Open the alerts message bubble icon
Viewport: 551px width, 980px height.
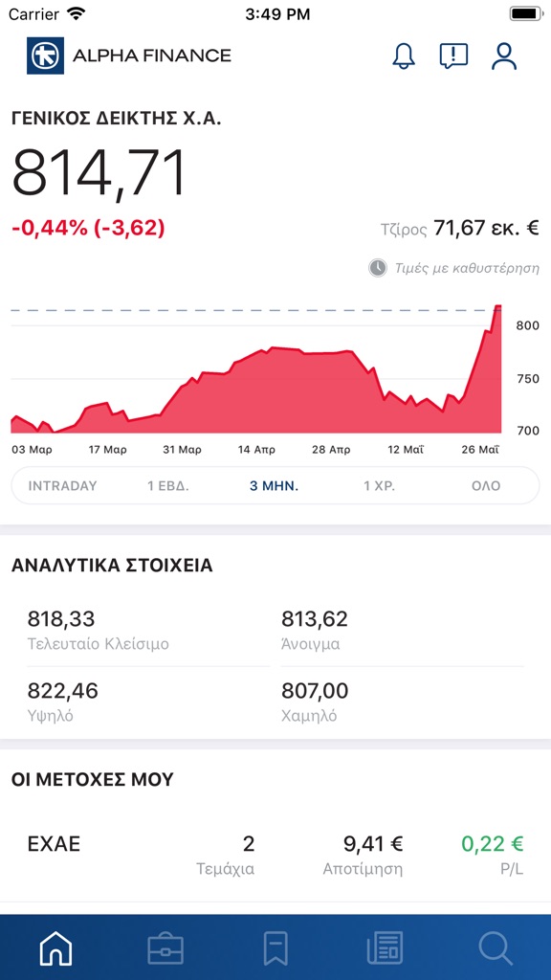pos(452,56)
